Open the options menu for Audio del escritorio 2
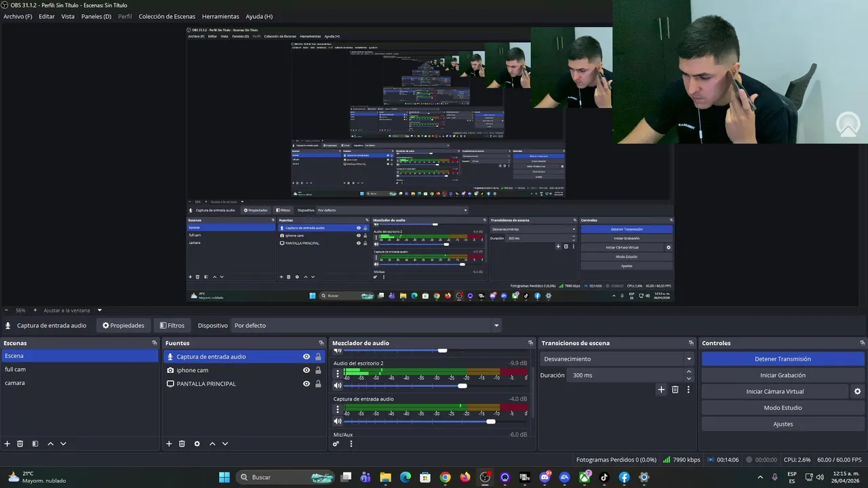This screenshot has width=868, height=488. (338, 373)
